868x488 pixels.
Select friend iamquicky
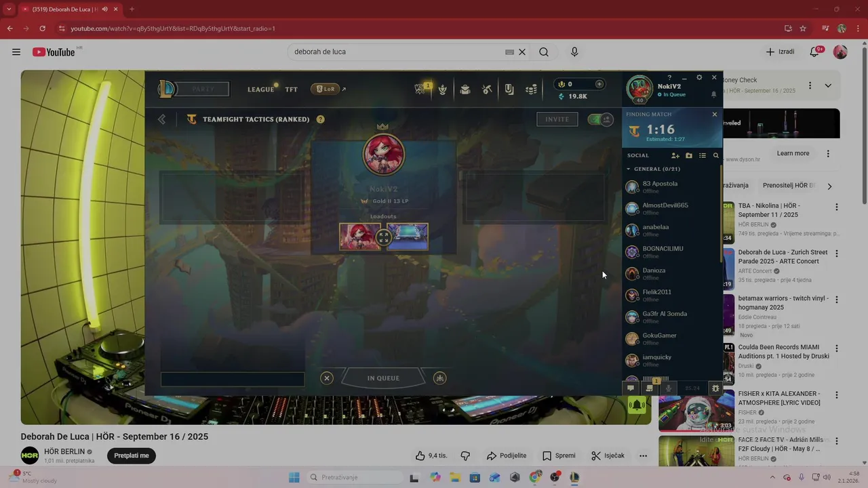(671, 361)
